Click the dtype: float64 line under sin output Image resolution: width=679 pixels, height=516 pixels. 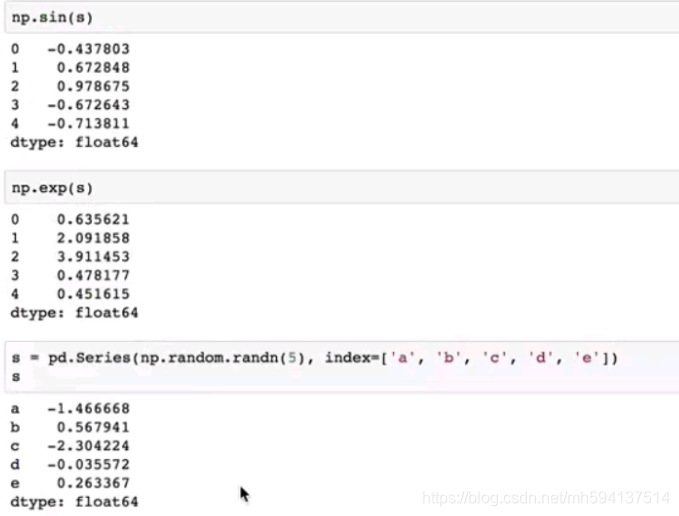[74, 142]
